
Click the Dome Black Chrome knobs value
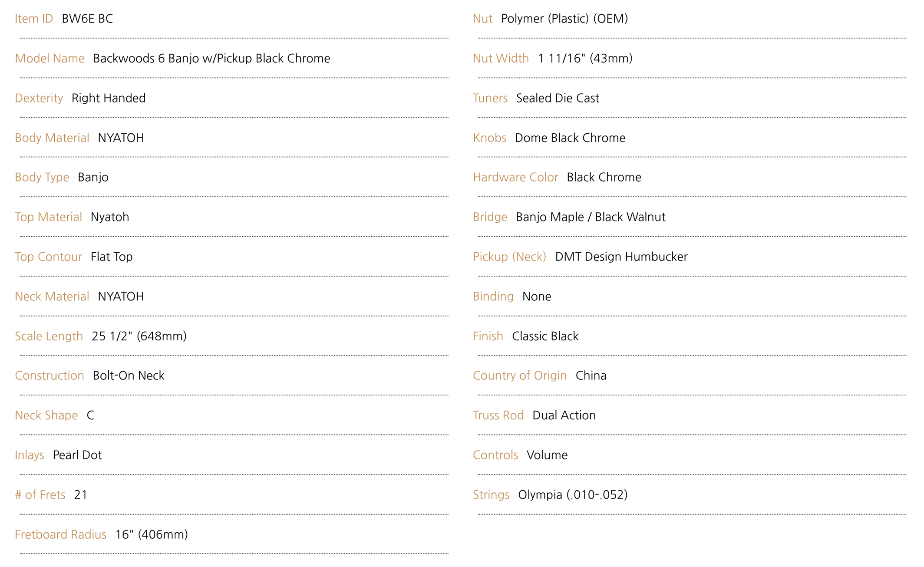coord(570,138)
